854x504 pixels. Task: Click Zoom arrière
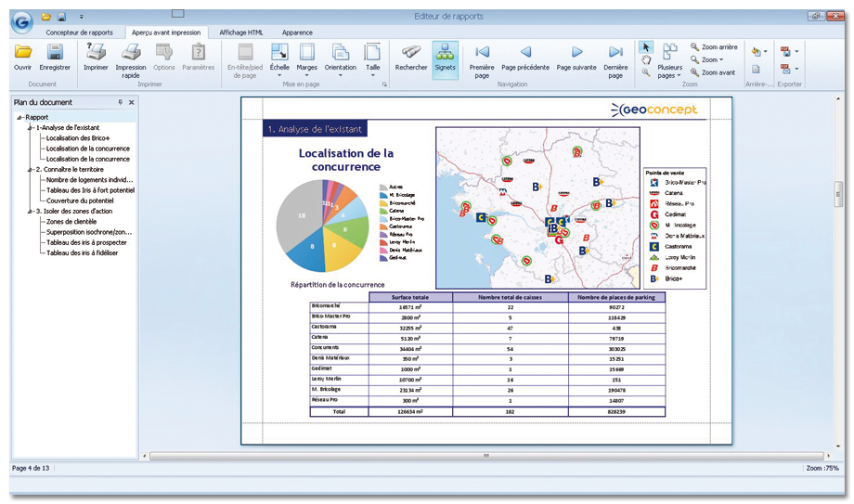click(x=714, y=47)
